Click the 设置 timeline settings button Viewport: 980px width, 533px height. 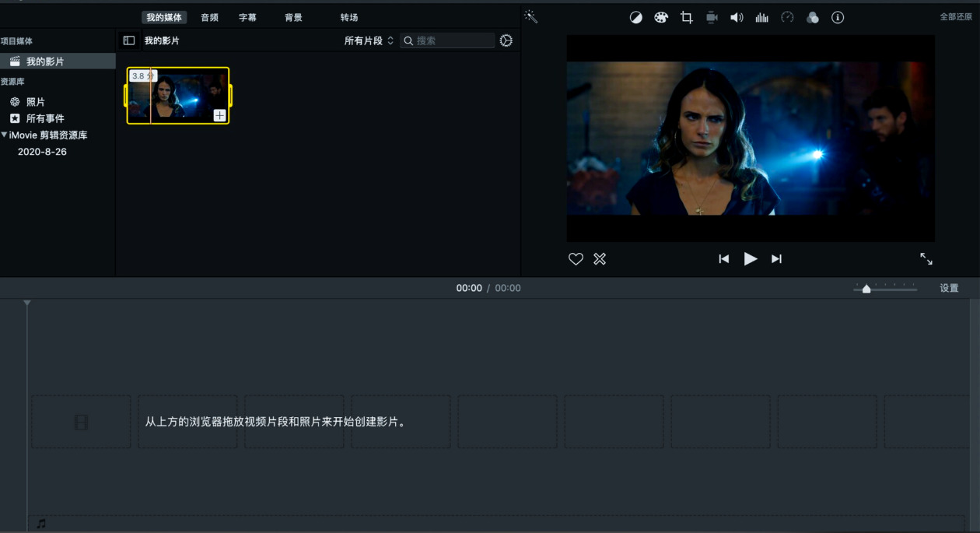point(949,288)
